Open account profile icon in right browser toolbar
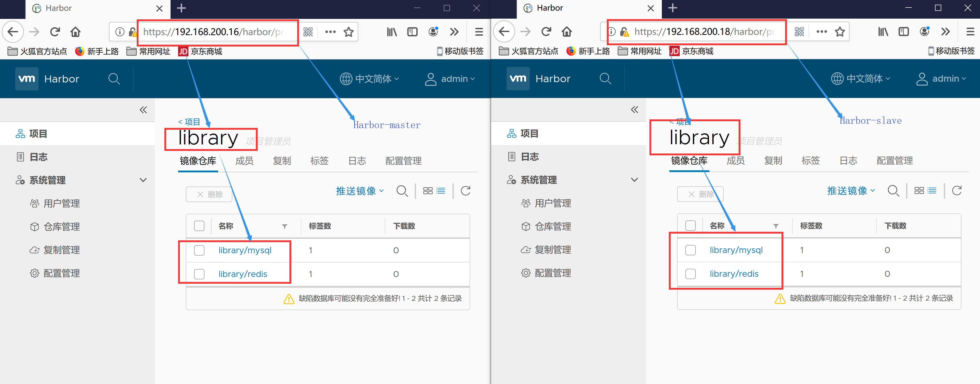This screenshot has height=384, width=980. click(x=925, y=32)
